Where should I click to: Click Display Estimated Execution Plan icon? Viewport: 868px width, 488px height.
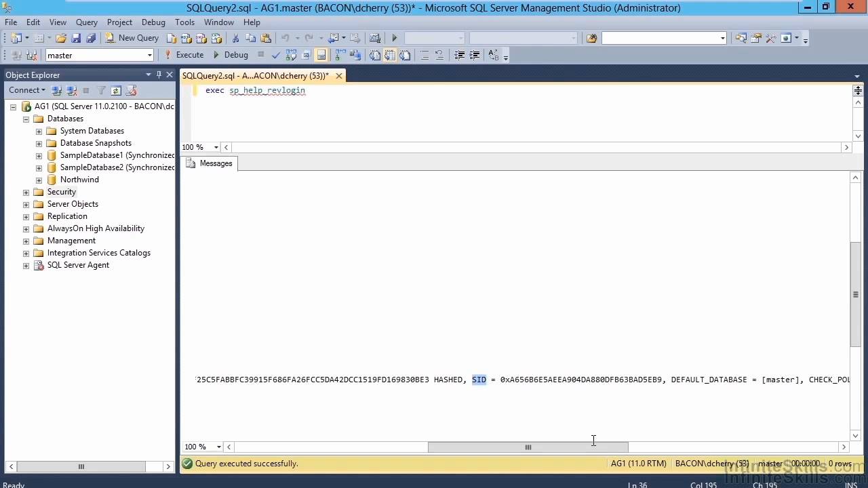coord(291,55)
